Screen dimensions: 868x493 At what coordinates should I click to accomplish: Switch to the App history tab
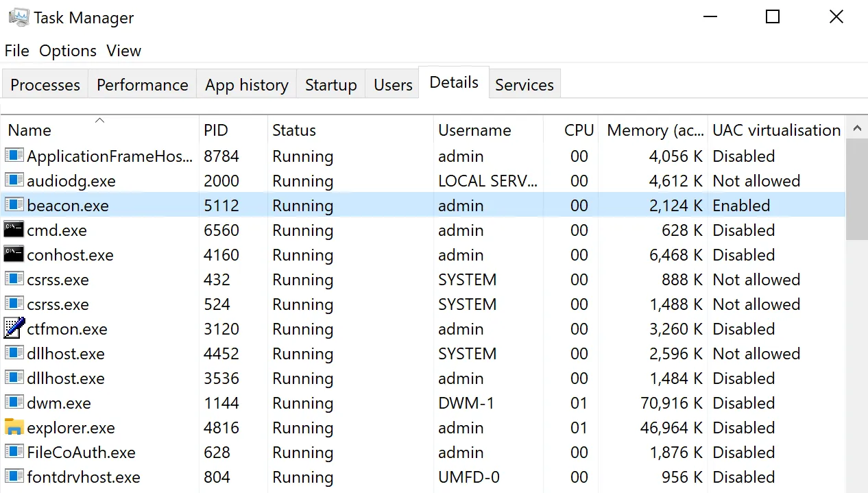click(x=247, y=84)
